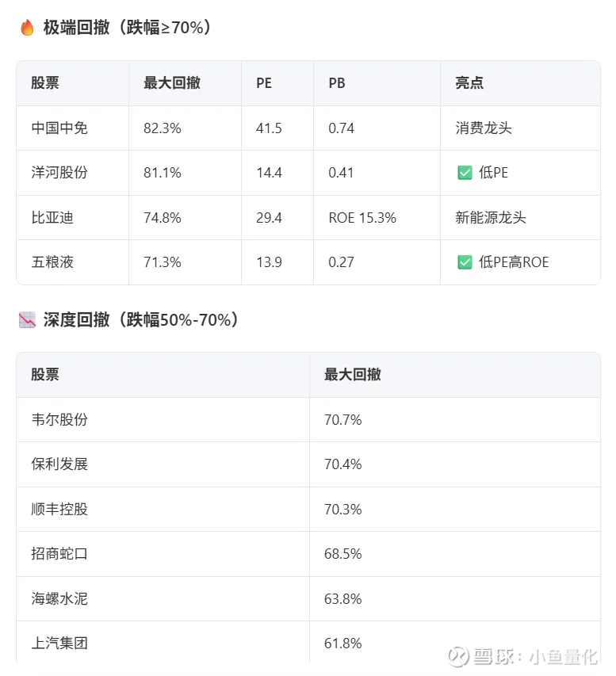616x676 pixels.
Task: Open the 招商蛇口 row
Action: point(59,554)
